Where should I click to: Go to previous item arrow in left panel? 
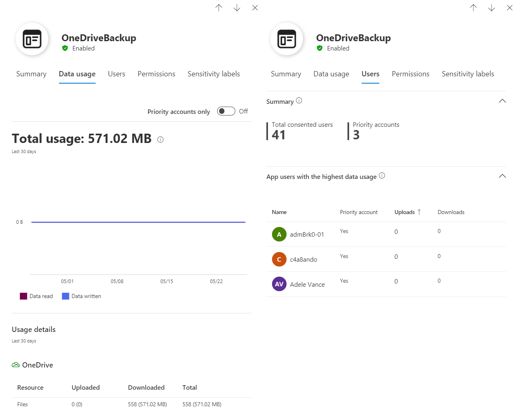219,8
